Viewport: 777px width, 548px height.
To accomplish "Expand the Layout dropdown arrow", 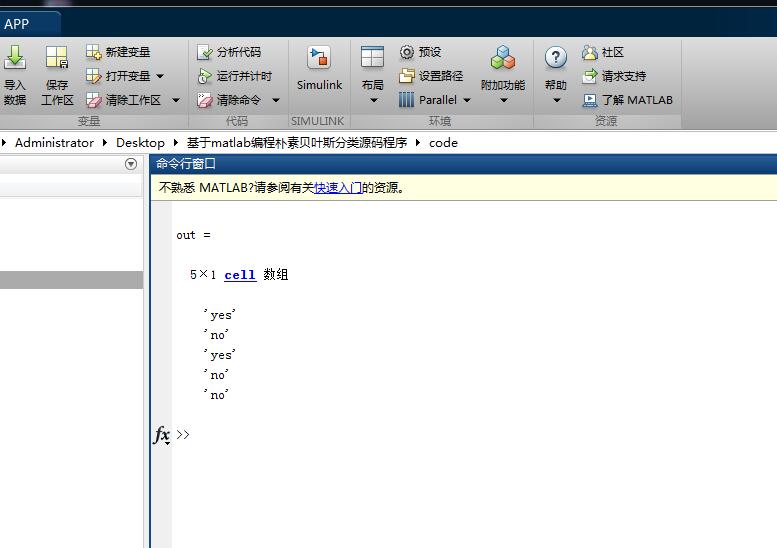I will 374,101.
